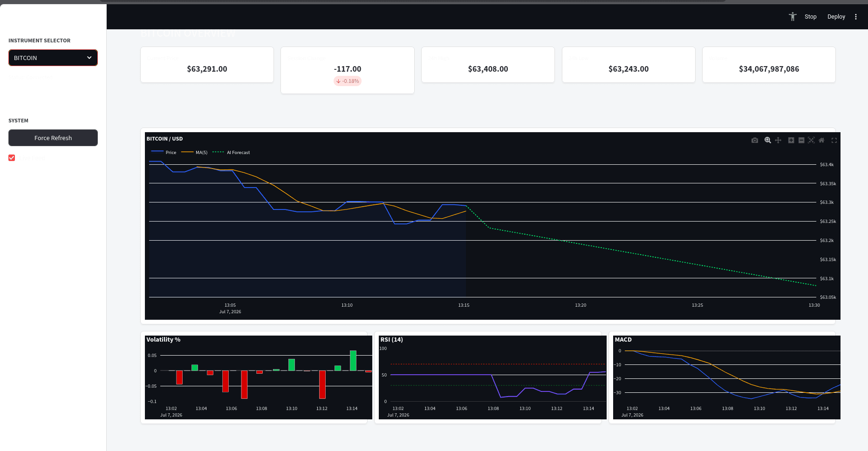The width and height of the screenshot is (868, 451).
Task: Click the $63,243.00 metric value
Action: [629, 69]
